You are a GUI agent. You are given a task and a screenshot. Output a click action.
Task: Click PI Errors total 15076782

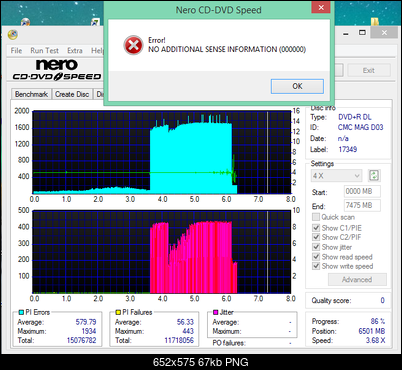[x=81, y=340]
